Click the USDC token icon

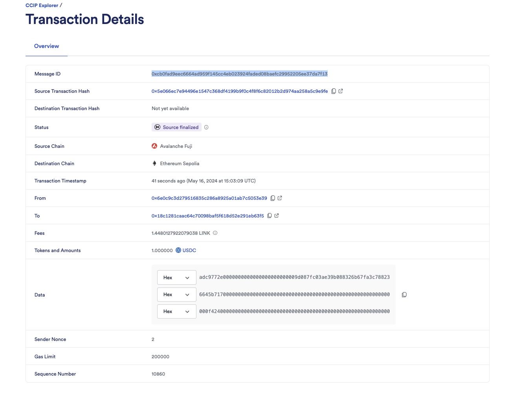click(x=178, y=250)
